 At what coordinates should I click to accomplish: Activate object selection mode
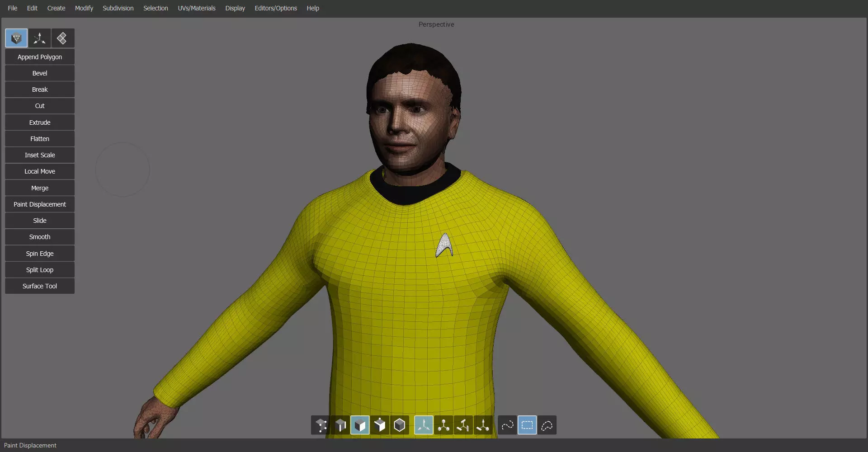tap(380, 425)
